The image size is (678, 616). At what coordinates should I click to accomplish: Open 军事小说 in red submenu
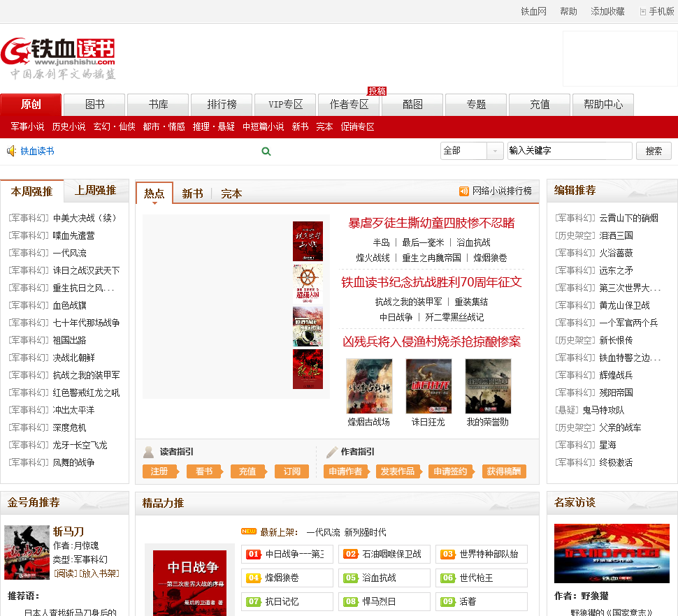tap(27, 126)
